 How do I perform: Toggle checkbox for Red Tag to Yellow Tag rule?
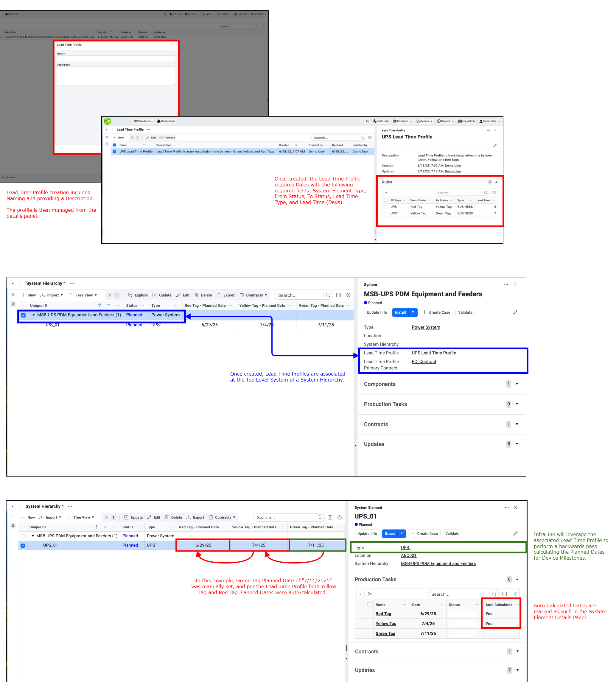(385, 206)
